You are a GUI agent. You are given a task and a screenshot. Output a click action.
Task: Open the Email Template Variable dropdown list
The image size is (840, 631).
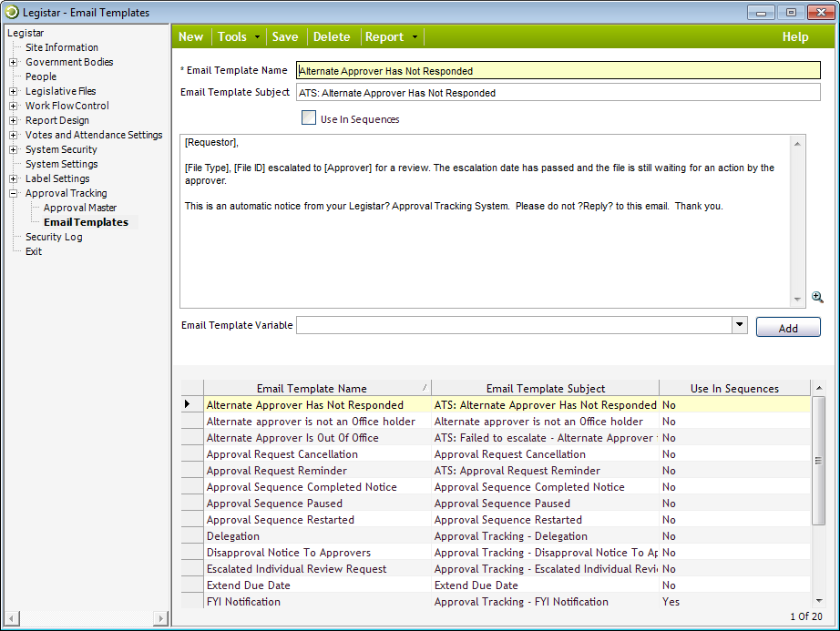(741, 325)
